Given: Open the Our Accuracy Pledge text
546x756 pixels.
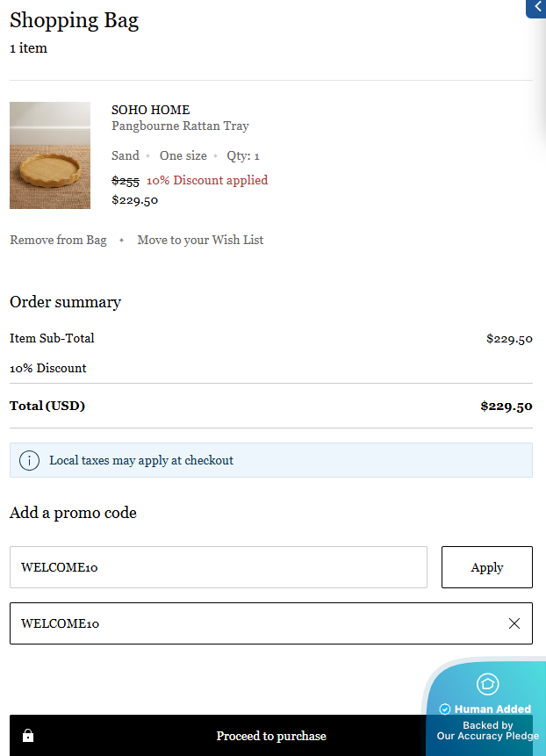Looking at the screenshot, I should [487, 736].
